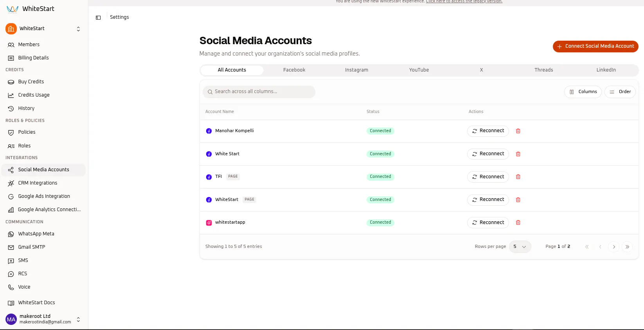Delete the White Start account
The image size is (644, 330).
[x=518, y=154]
